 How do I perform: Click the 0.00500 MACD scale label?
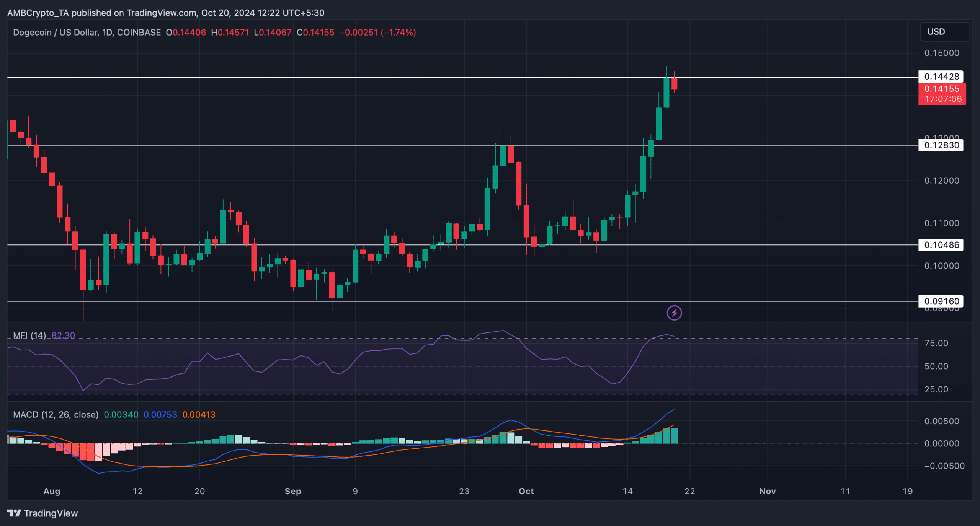click(x=942, y=421)
